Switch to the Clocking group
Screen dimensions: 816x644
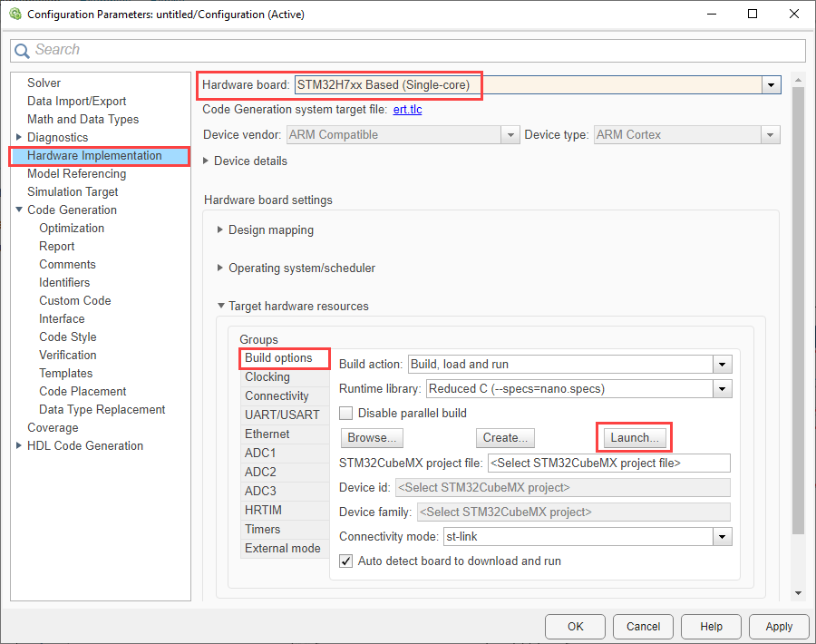[x=267, y=377]
